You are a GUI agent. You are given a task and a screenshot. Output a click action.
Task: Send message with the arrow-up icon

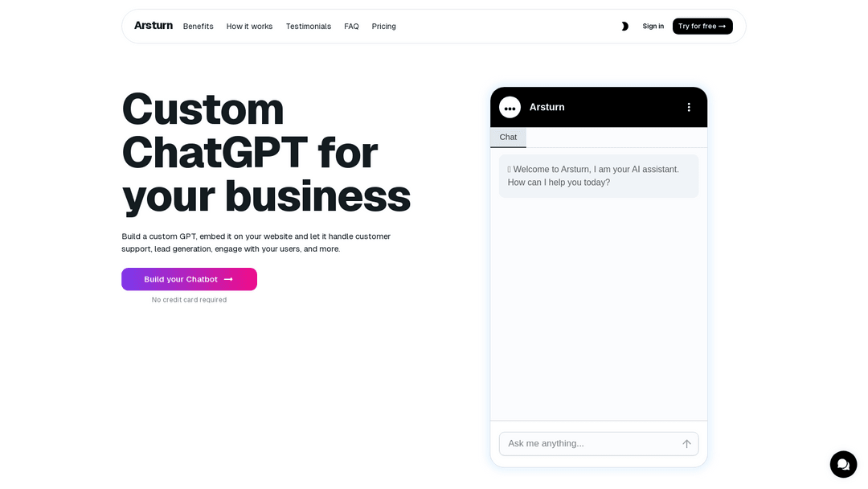[686, 444]
